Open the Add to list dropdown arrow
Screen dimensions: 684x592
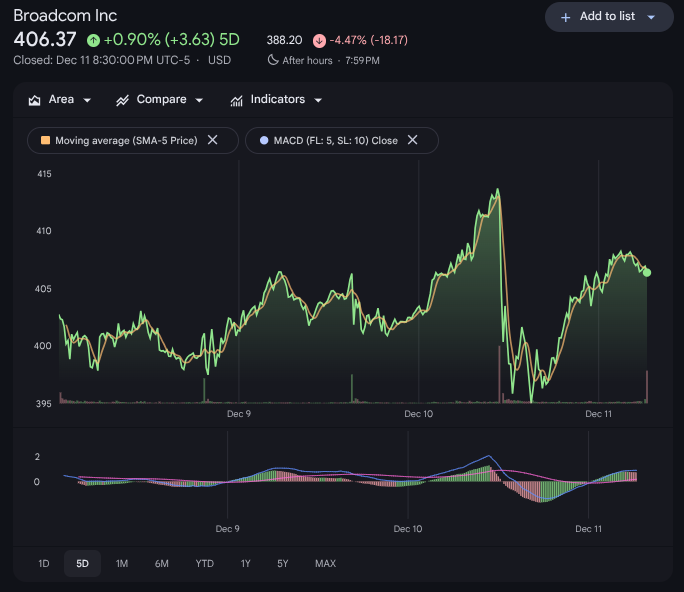(x=651, y=17)
